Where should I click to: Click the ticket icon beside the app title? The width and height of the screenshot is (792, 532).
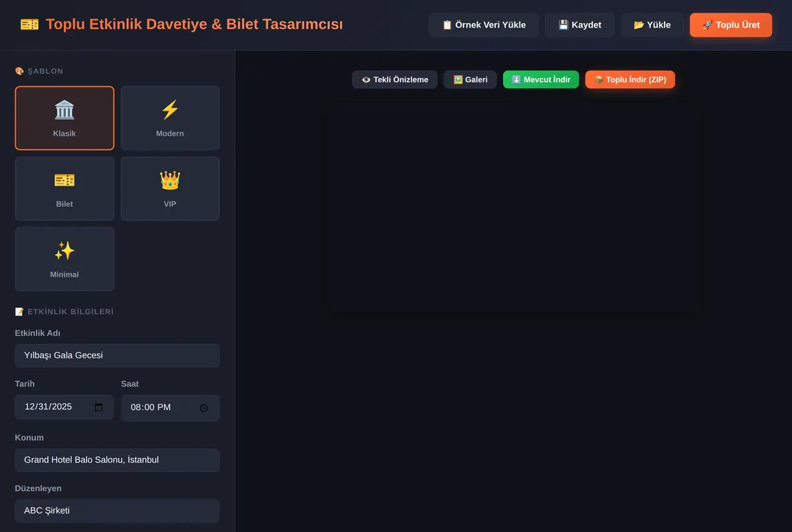point(30,25)
